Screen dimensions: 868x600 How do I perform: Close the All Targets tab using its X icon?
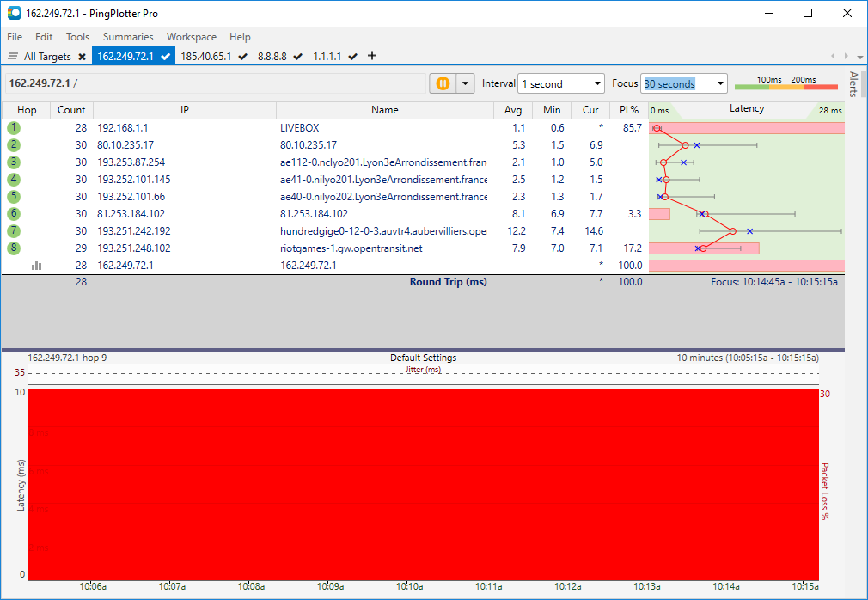(x=82, y=57)
